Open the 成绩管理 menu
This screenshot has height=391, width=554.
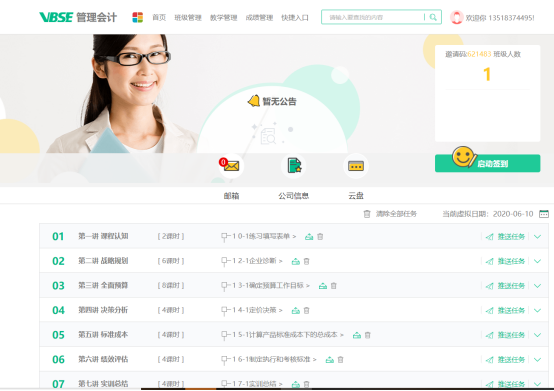[x=259, y=18]
